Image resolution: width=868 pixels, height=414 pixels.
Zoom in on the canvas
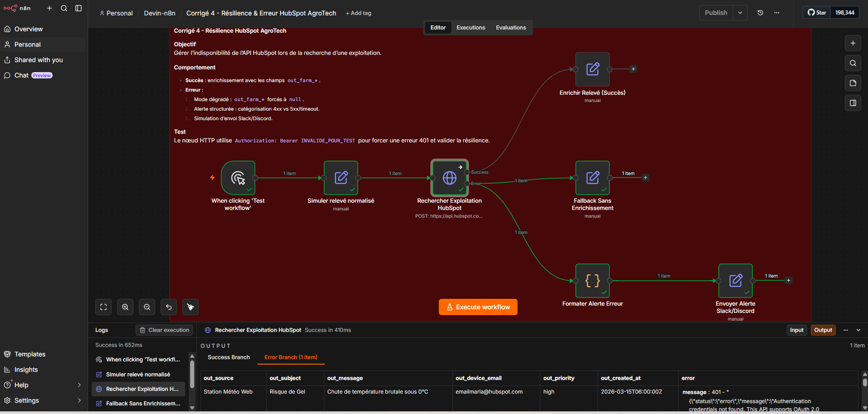pos(125,307)
